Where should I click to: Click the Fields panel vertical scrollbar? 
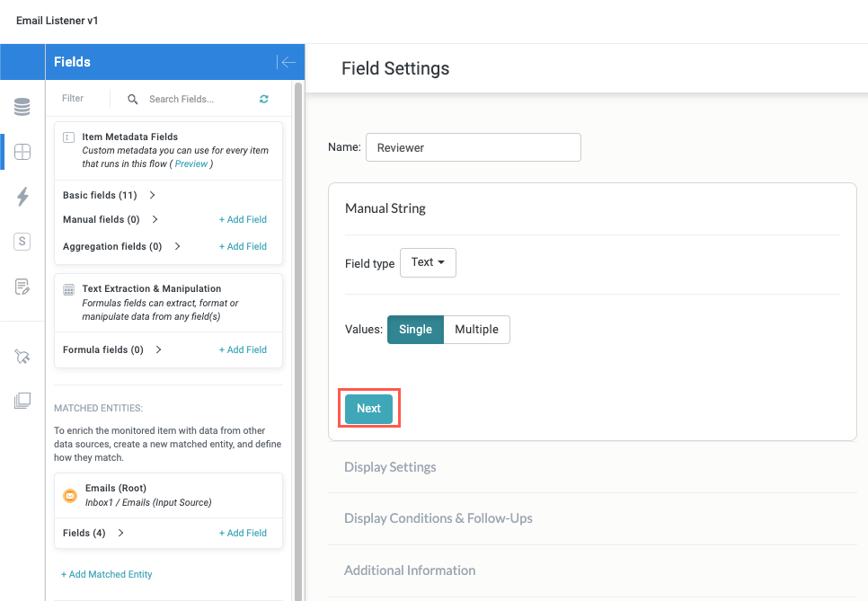tap(297, 341)
